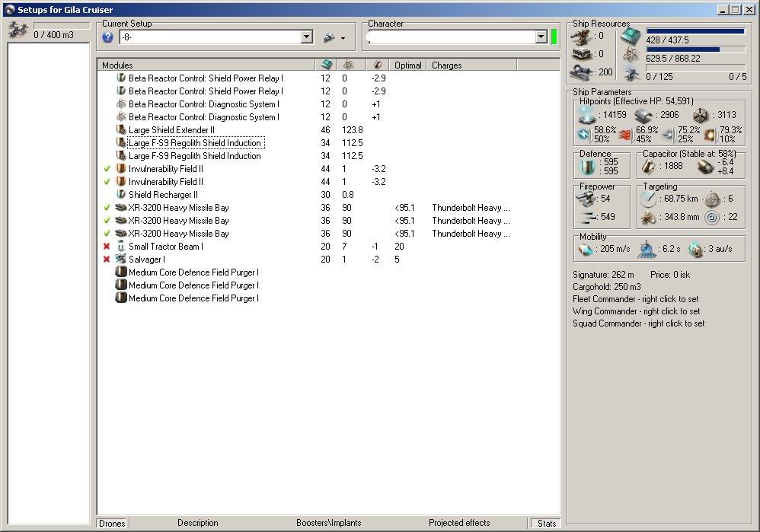Click the shield hitpoints icon showing 14159

tap(587, 115)
